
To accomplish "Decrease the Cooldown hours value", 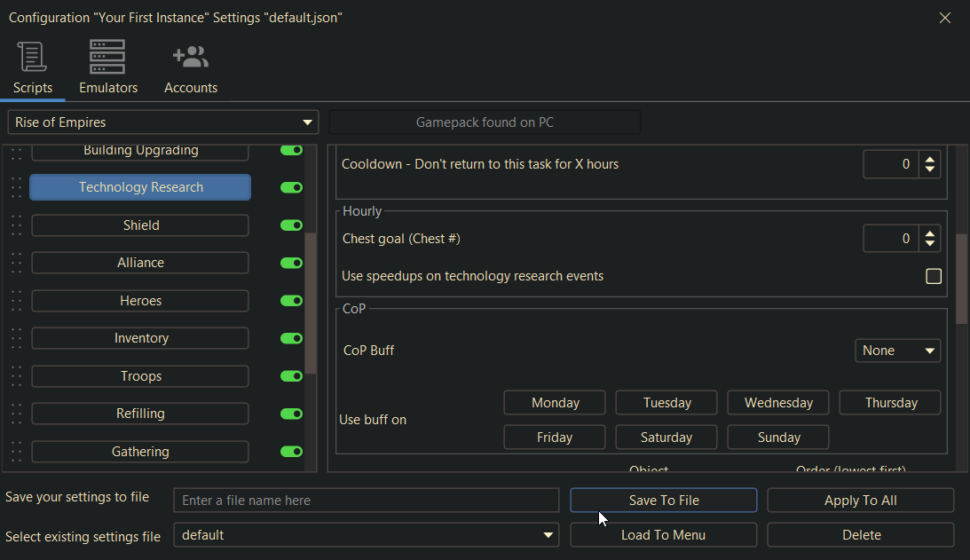I will (x=930, y=170).
